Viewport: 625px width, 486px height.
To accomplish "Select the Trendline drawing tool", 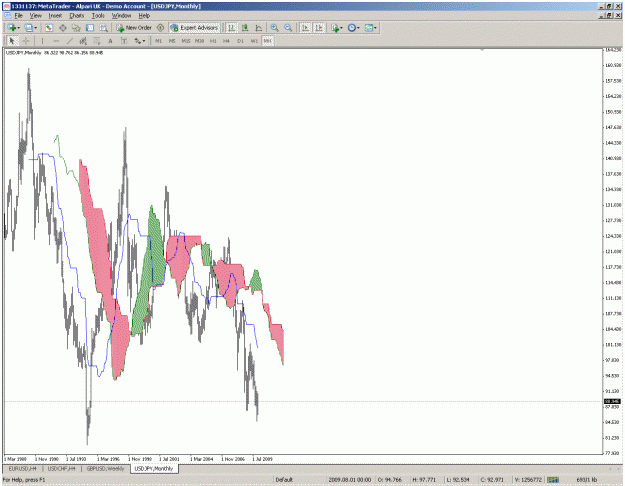I will (70, 41).
